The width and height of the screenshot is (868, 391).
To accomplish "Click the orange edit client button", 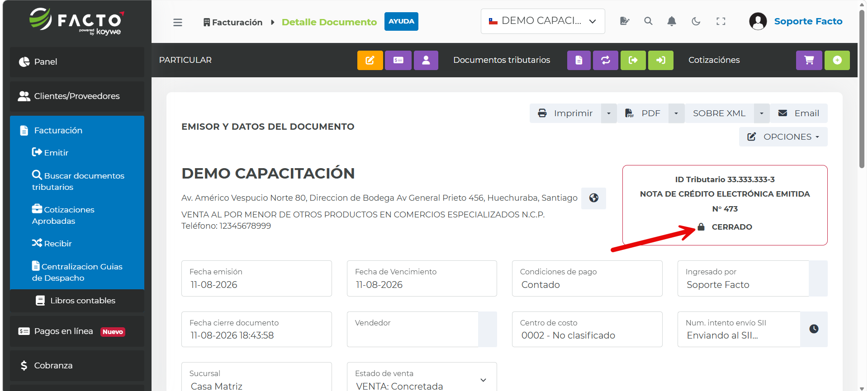I will (x=370, y=60).
